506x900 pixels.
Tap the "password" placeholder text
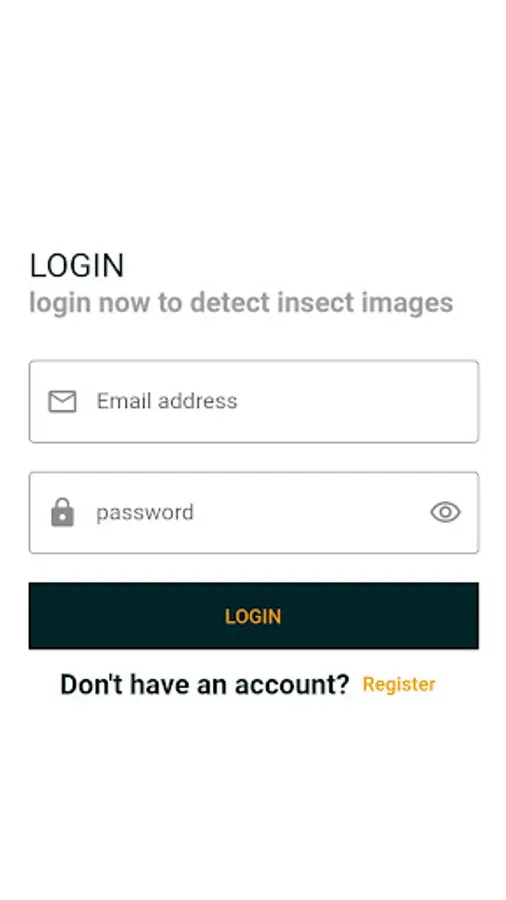(145, 513)
